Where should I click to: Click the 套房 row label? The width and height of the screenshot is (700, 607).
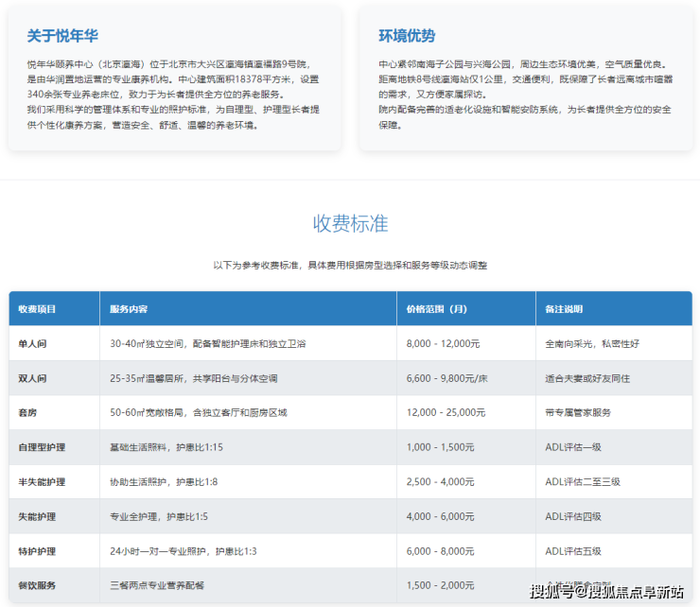[27, 413]
